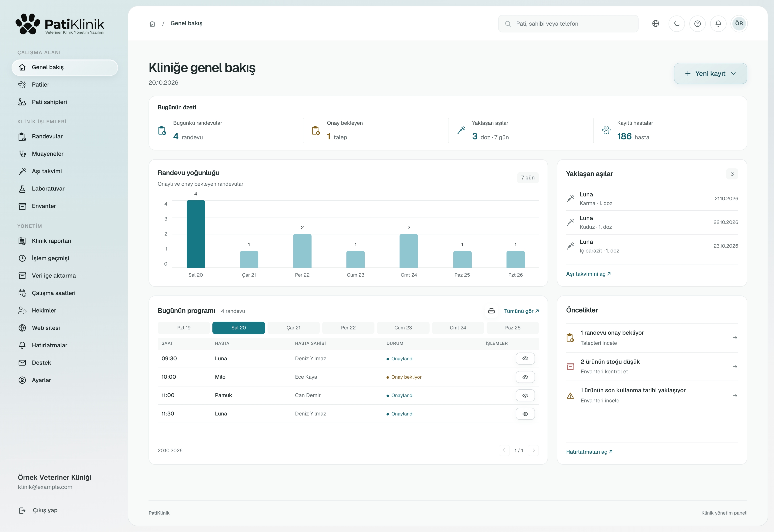
Task: Open Çalışma saatleri in the sidebar
Action: pos(65,293)
